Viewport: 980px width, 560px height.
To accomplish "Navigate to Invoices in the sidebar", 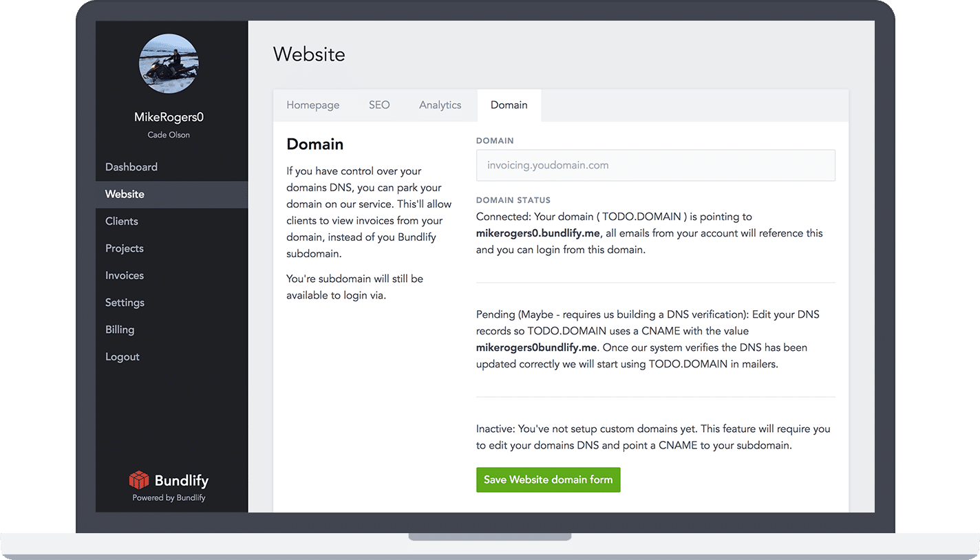I will [171, 275].
